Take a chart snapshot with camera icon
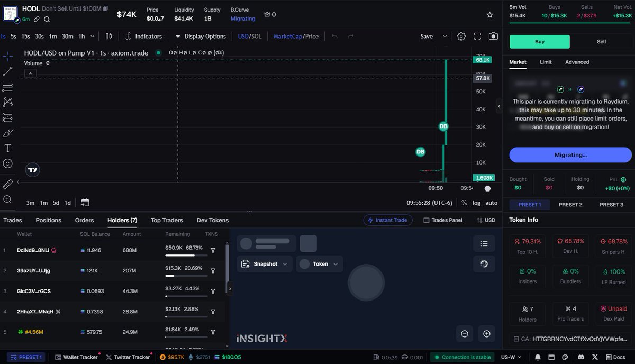 coord(493,36)
